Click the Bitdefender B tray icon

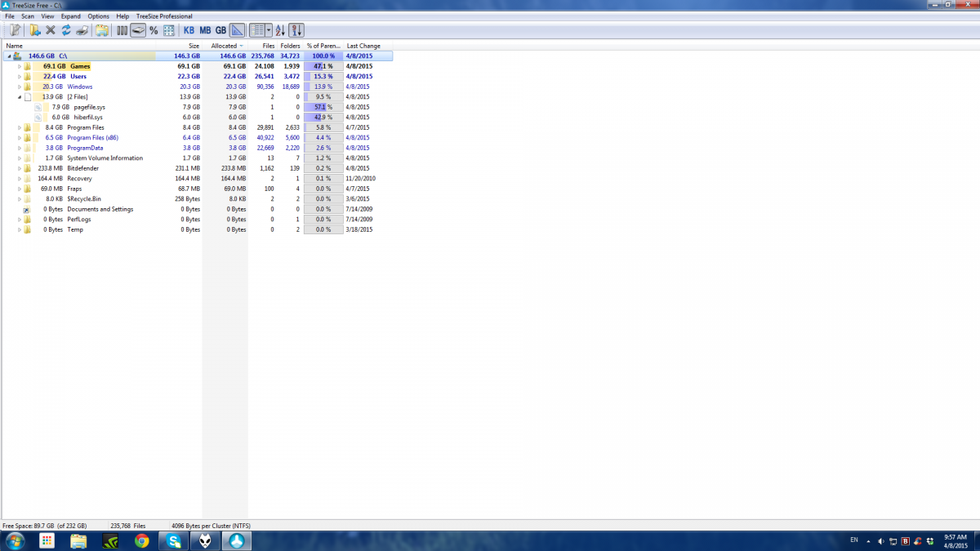905,540
